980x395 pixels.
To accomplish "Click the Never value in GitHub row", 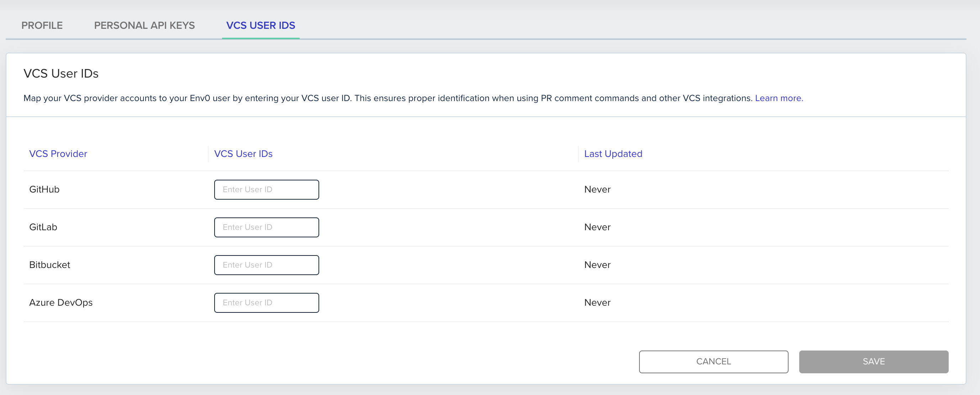I will pos(597,190).
